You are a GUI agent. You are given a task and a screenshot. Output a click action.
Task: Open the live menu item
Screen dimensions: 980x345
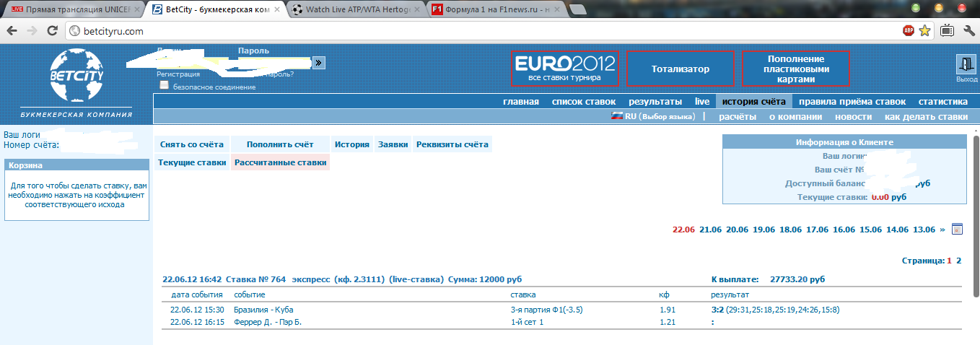pyautogui.click(x=702, y=102)
